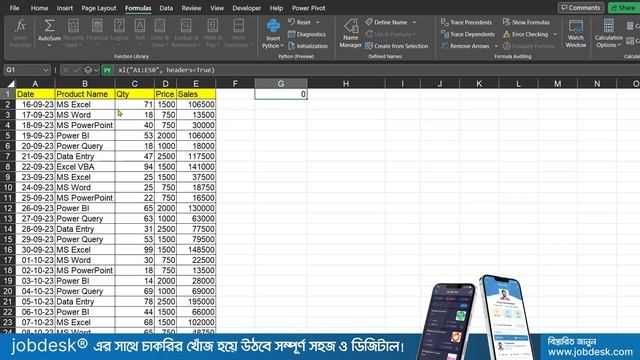Open the Name Manager

click(x=351, y=33)
